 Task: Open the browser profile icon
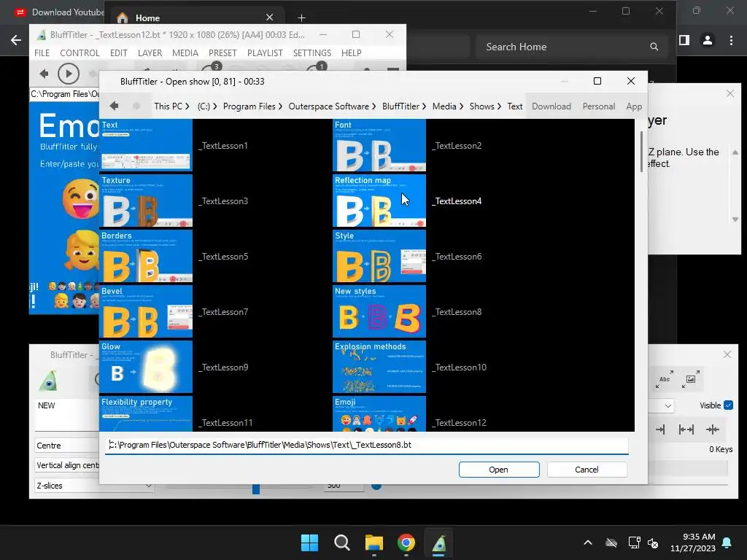click(708, 41)
